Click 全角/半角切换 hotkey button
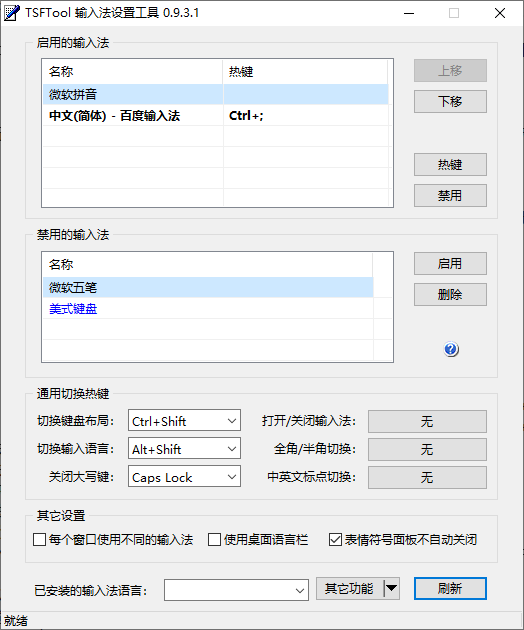The image size is (524, 630). tap(427, 449)
